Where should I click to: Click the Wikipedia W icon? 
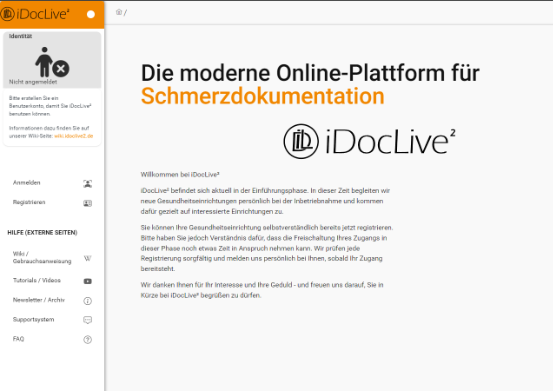coord(87,258)
